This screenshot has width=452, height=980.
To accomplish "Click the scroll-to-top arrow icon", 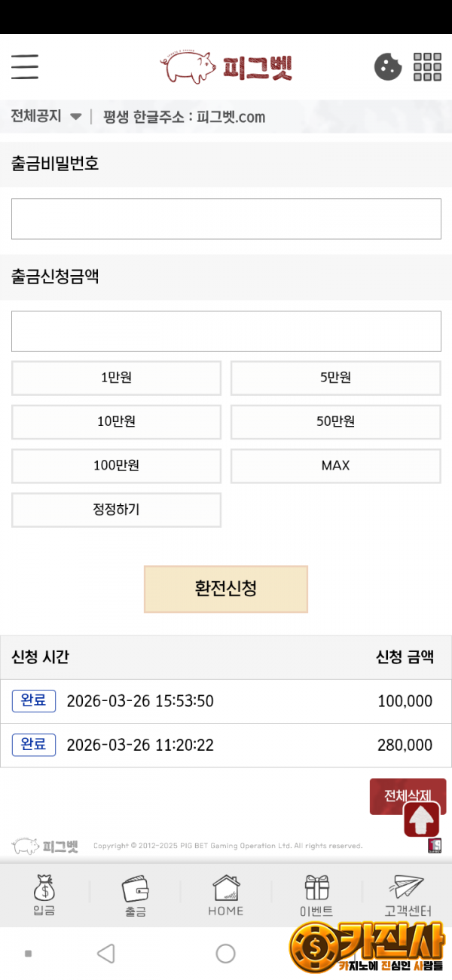I will click(x=421, y=819).
